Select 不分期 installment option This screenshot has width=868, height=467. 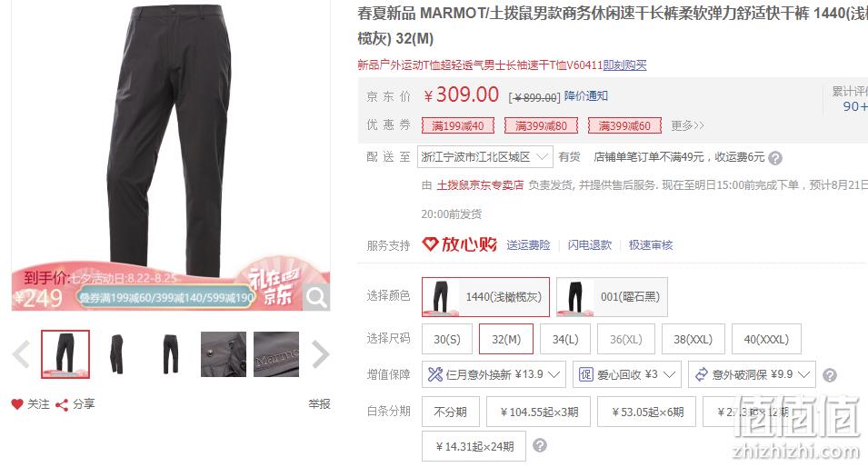point(450,412)
